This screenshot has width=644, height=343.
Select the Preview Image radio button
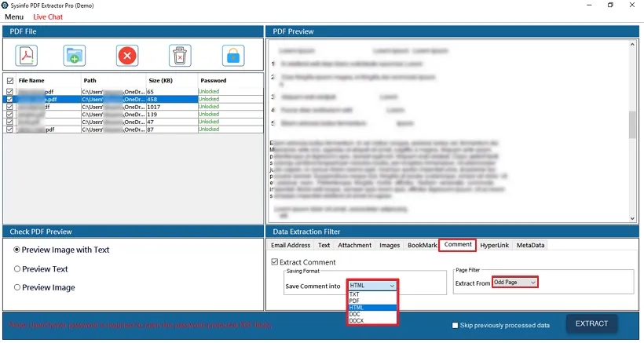tap(17, 287)
